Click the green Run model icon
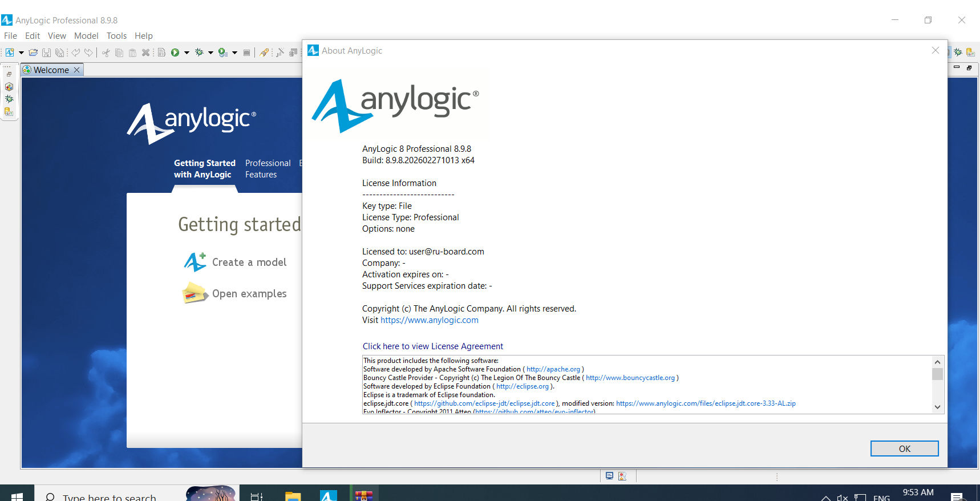The image size is (980, 501). pyautogui.click(x=175, y=52)
